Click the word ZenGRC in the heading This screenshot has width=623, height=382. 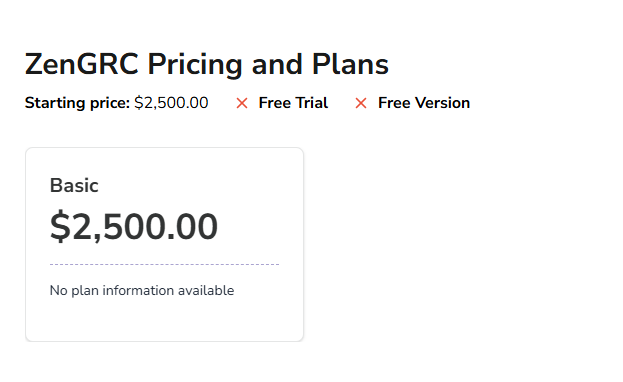coord(81,64)
